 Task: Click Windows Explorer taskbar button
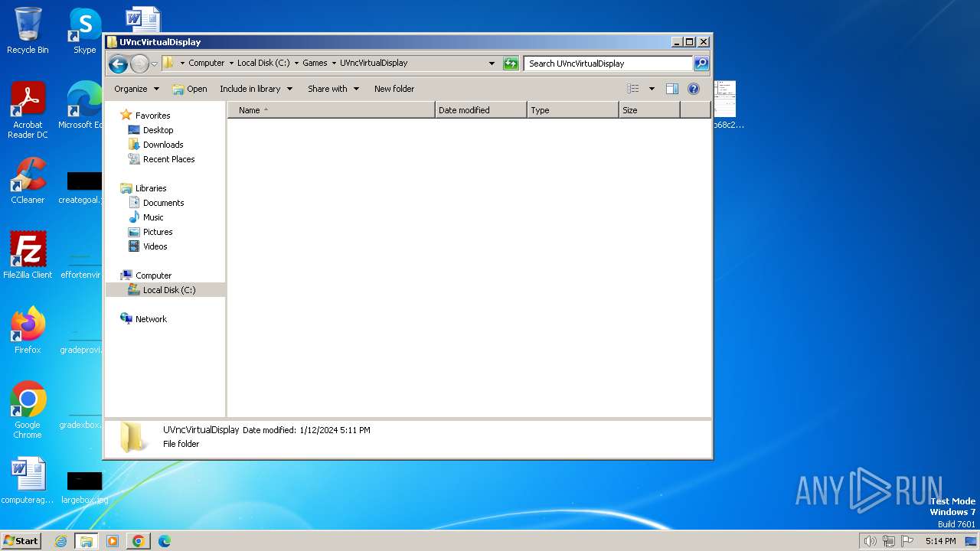(x=87, y=541)
